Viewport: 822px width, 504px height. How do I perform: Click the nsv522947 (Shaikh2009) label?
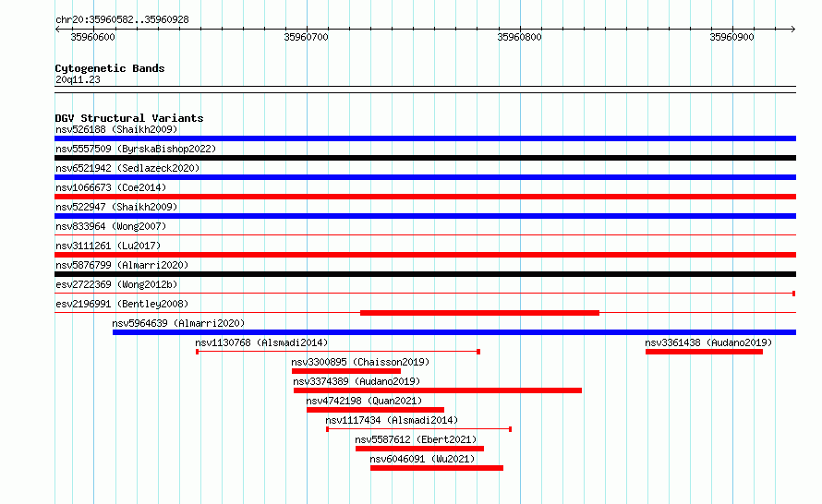tap(116, 207)
